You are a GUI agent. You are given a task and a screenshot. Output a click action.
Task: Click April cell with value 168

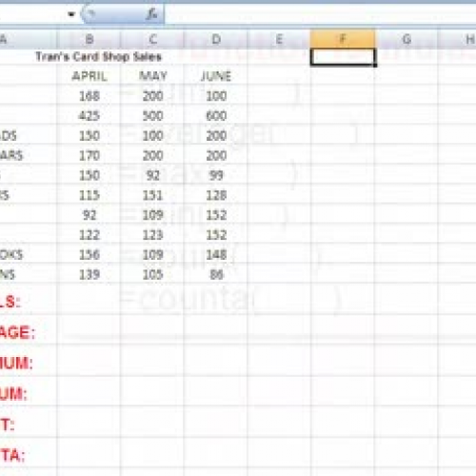[89, 96]
